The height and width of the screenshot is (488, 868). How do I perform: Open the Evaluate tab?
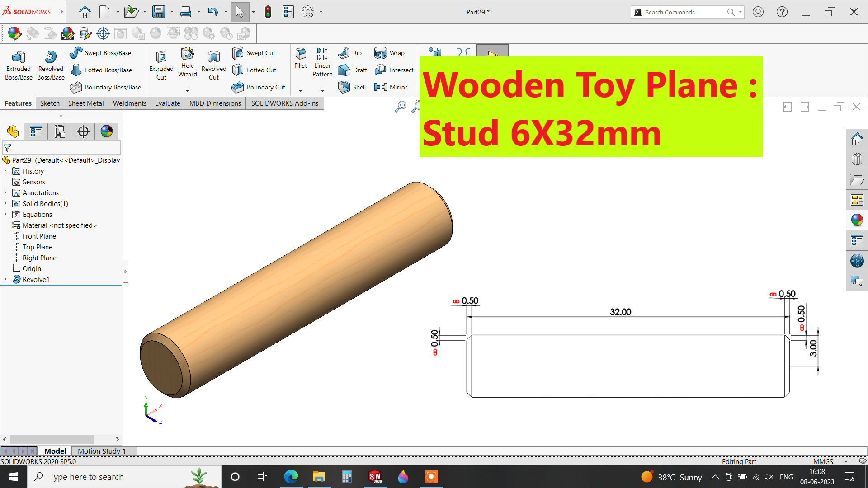[167, 103]
